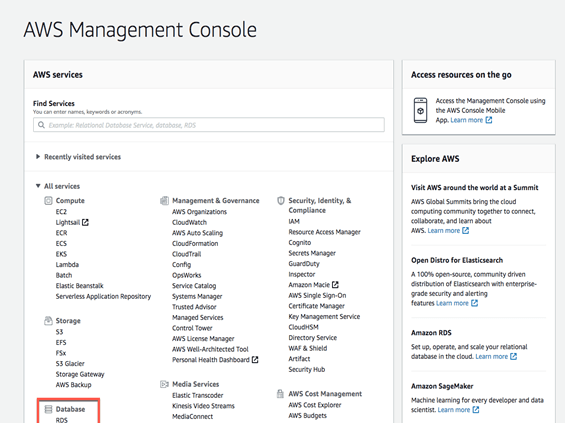Image resolution: width=565 pixels, height=423 pixels.
Task: Click the Database category icon
Action: pyautogui.click(x=48, y=409)
